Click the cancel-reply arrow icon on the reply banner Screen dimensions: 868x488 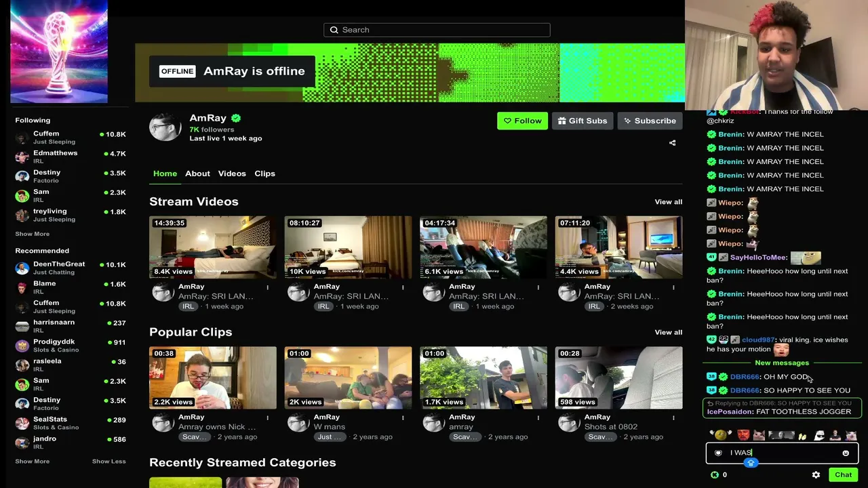(710, 403)
